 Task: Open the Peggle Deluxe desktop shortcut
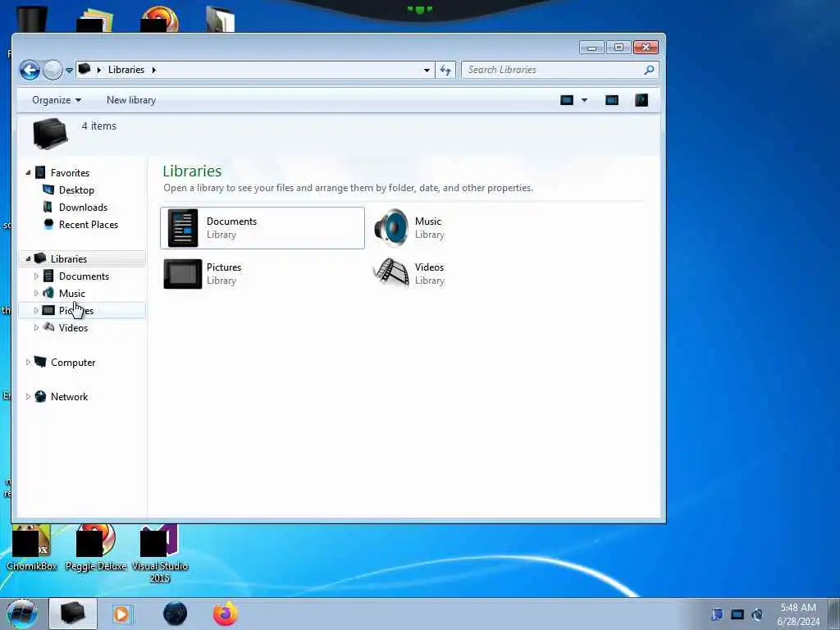point(96,548)
